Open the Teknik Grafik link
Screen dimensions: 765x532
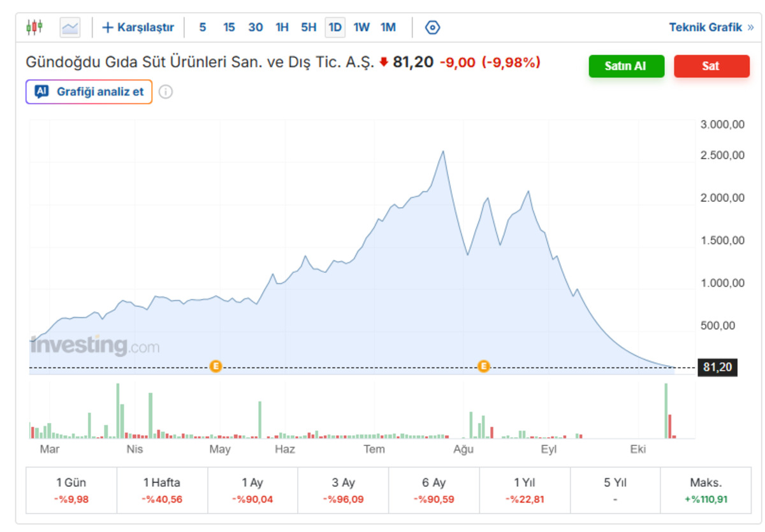click(711, 27)
